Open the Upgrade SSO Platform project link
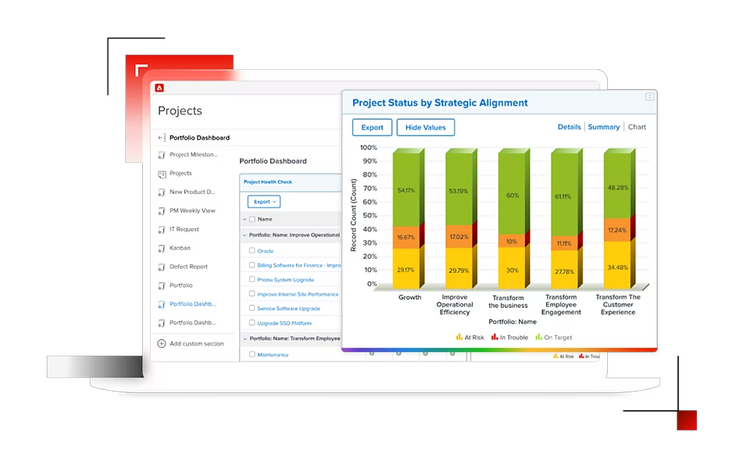750x469 pixels. [x=281, y=323]
